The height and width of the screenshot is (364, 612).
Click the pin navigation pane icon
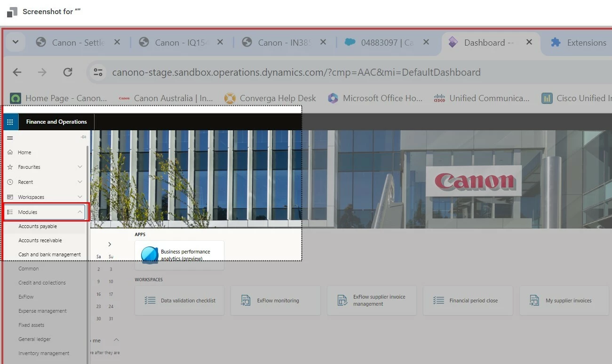click(84, 137)
